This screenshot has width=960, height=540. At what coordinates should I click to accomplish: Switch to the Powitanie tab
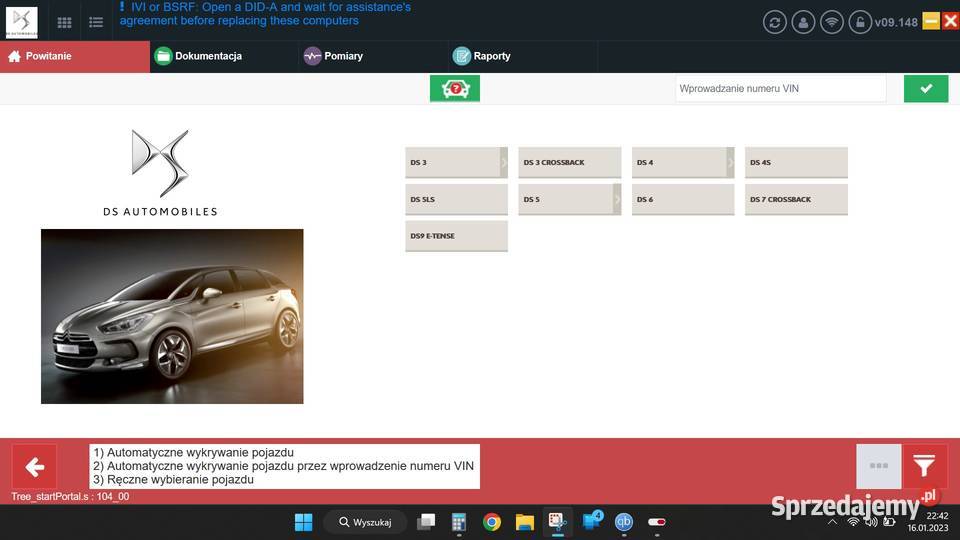(75, 56)
